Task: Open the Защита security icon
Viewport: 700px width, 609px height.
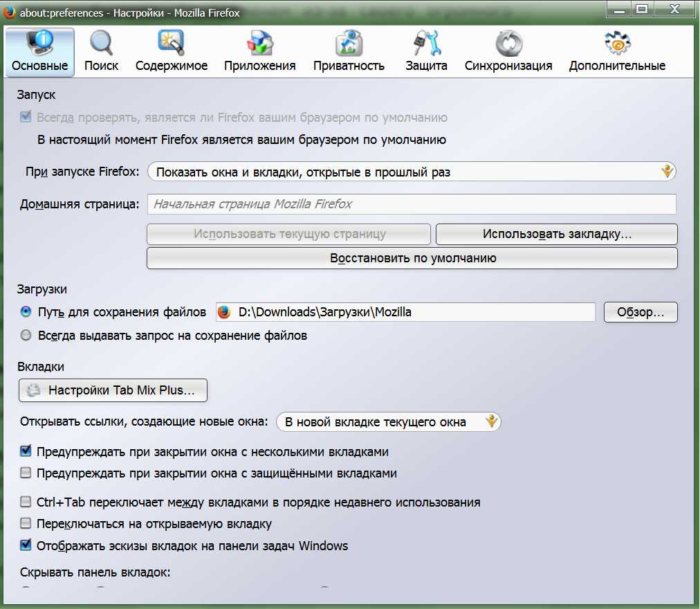Action: (425, 44)
